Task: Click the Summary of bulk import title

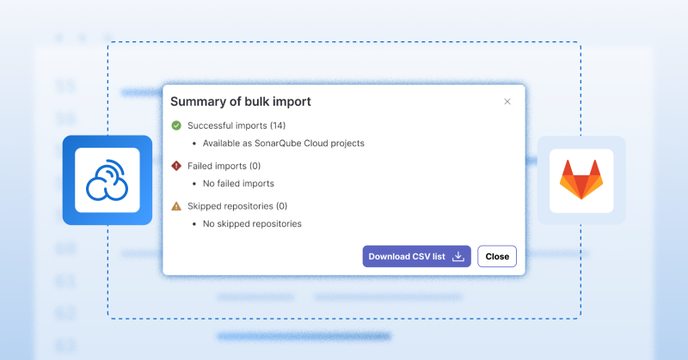Action: click(x=240, y=101)
